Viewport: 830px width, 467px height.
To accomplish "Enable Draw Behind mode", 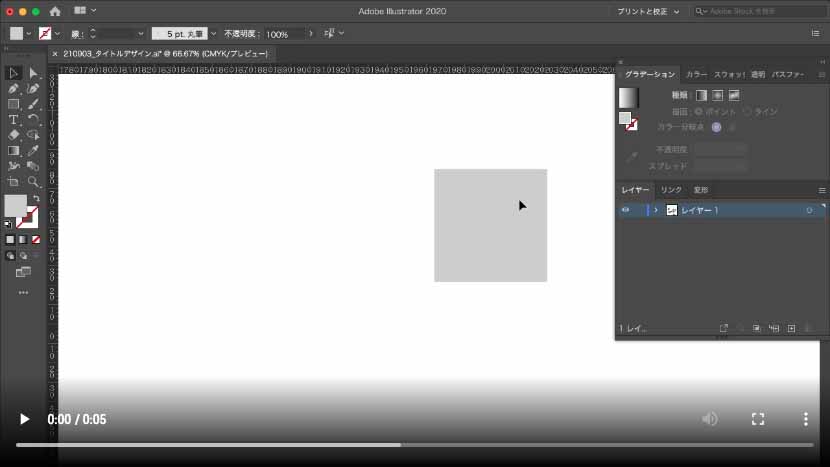I will click(x=23, y=256).
